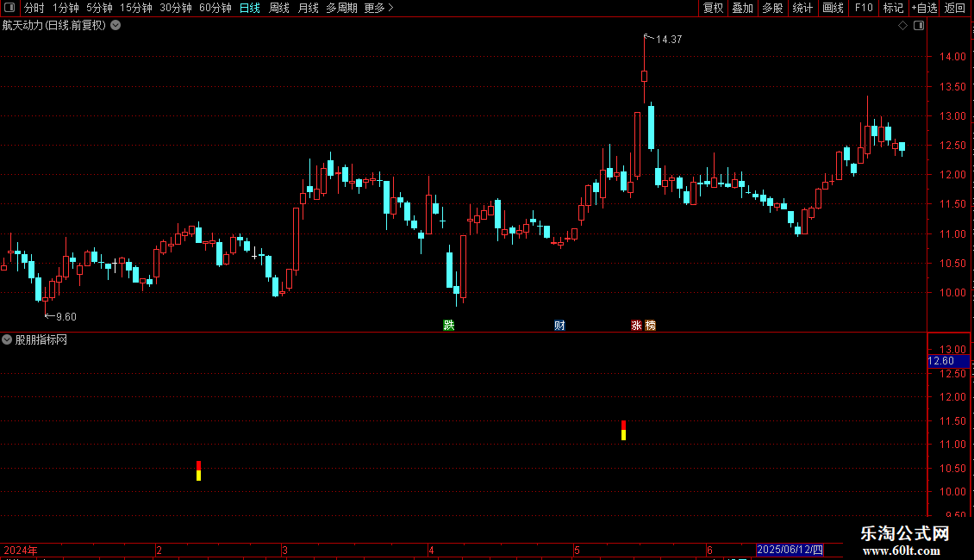
Task: Click the 统计 statistics button
Action: tap(802, 8)
